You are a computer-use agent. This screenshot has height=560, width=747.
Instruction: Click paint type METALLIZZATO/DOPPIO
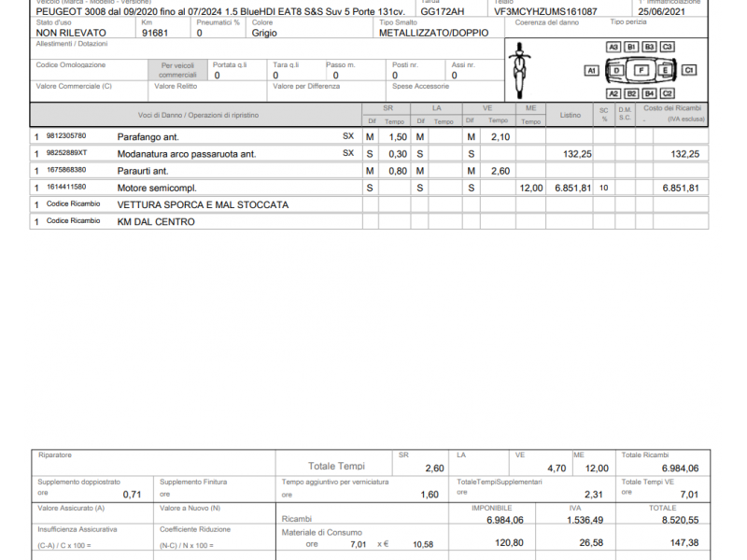tap(434, 33)
